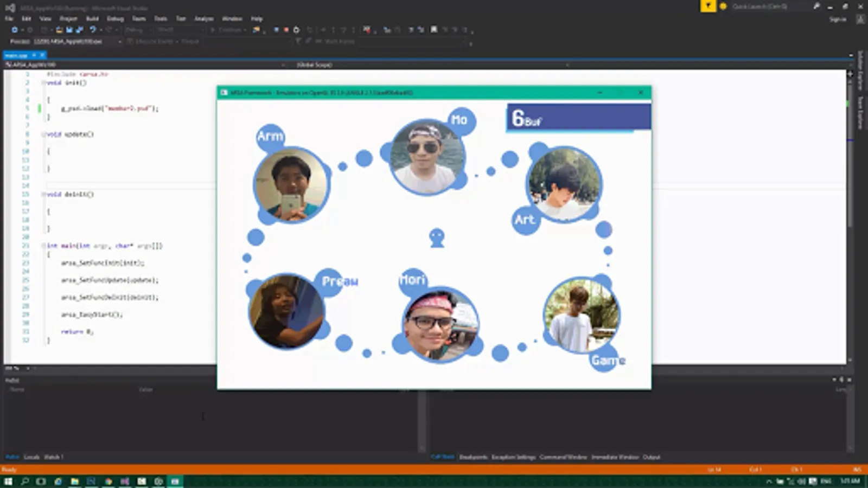This screenshot has height=488, width=868.
Task: Collapse the void deinit() code block
Action: pyautogui.click(x=43, y=194)
